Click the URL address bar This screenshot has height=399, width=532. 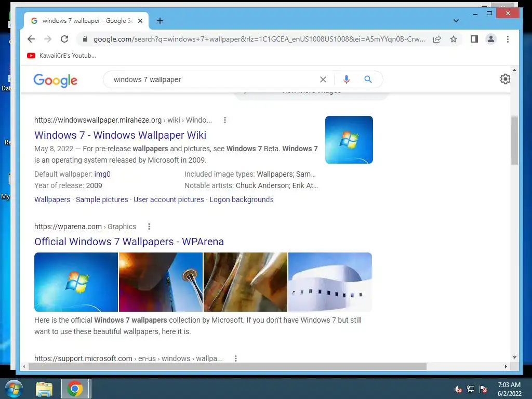259,39
